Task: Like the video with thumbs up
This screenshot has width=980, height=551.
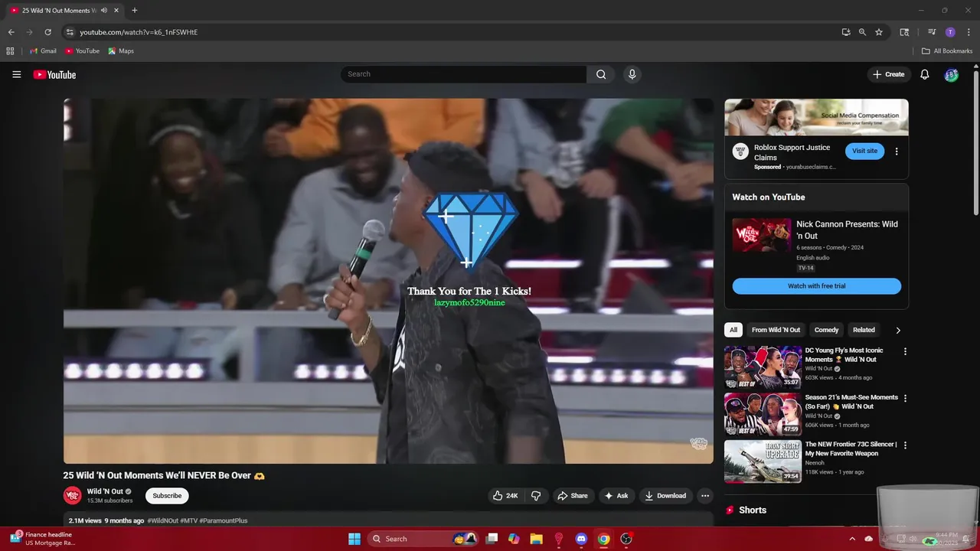Action: tap(505, 496)
